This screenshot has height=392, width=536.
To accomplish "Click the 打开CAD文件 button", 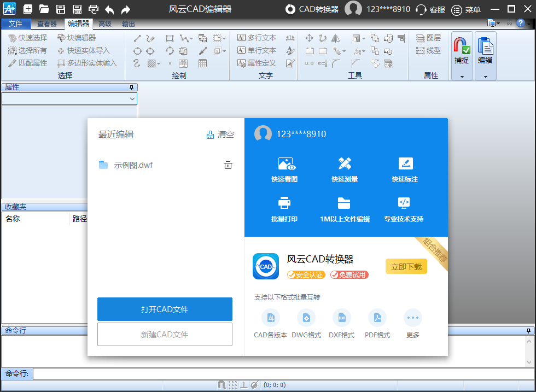I will [x=165, y=309].
